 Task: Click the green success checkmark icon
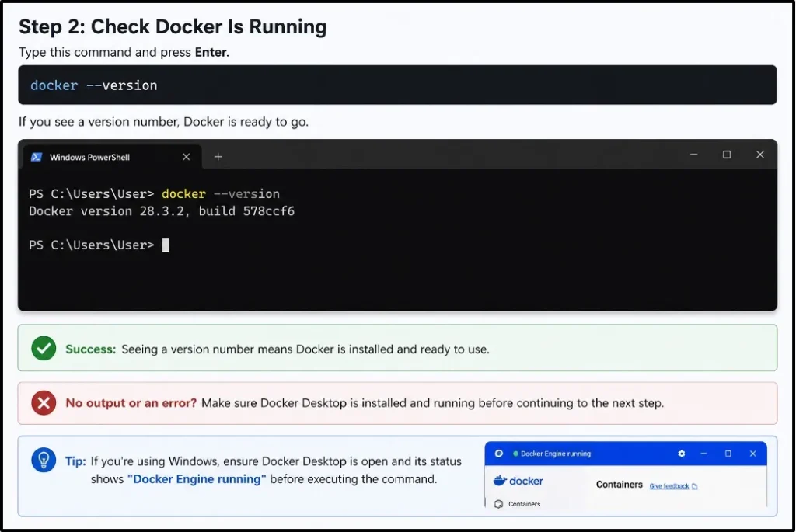click(x=44, y=349)
